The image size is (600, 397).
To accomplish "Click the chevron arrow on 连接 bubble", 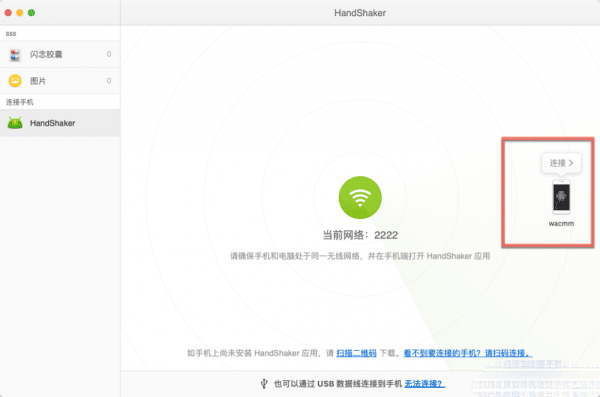I will [571, 163].
